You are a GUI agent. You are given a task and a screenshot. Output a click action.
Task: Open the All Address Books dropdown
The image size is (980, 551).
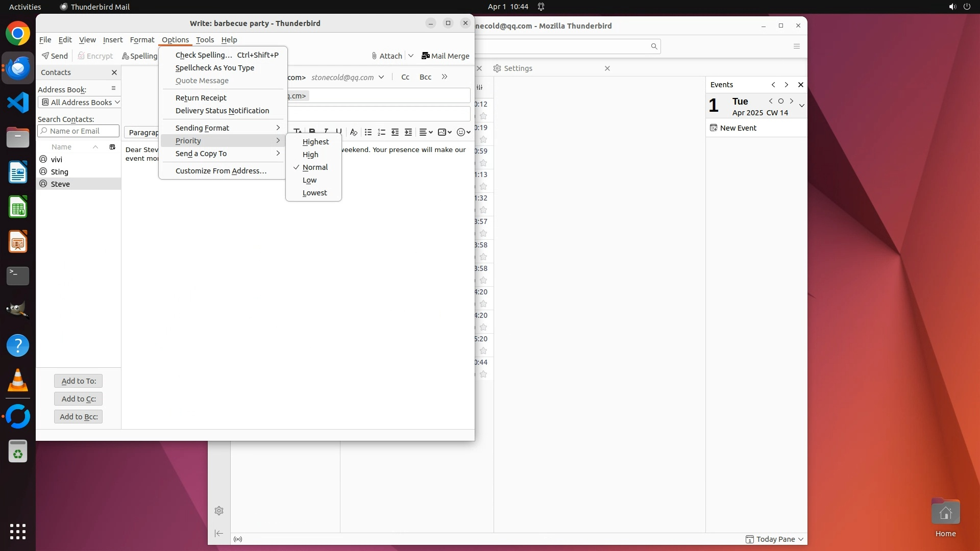tap(79, 103)
